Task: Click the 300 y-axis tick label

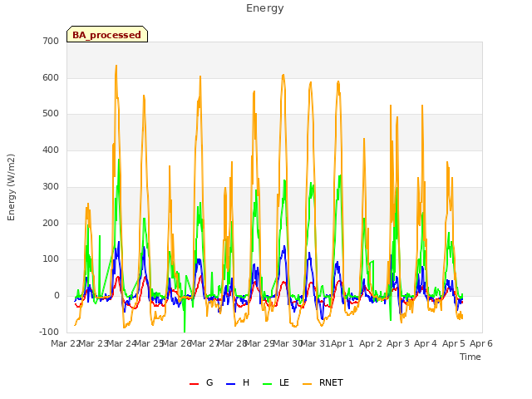Action: tap(51, 186)
